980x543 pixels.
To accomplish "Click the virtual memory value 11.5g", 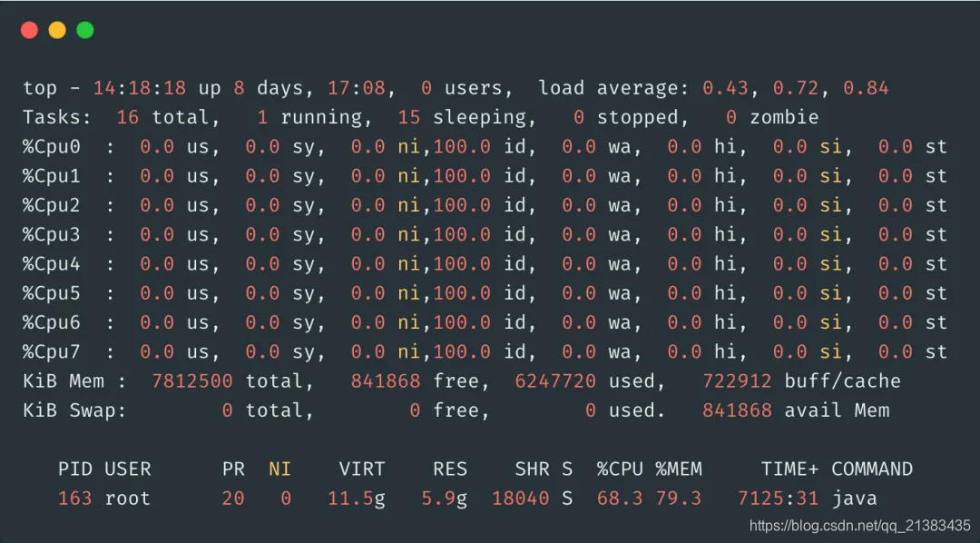I will pos(357,499).
